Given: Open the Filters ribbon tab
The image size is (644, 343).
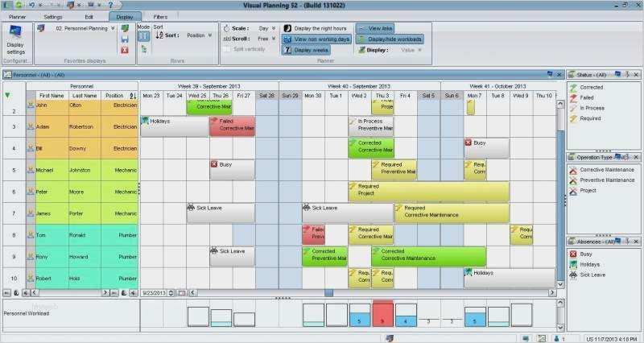Looking at the screenshot, I should (160, 17).
